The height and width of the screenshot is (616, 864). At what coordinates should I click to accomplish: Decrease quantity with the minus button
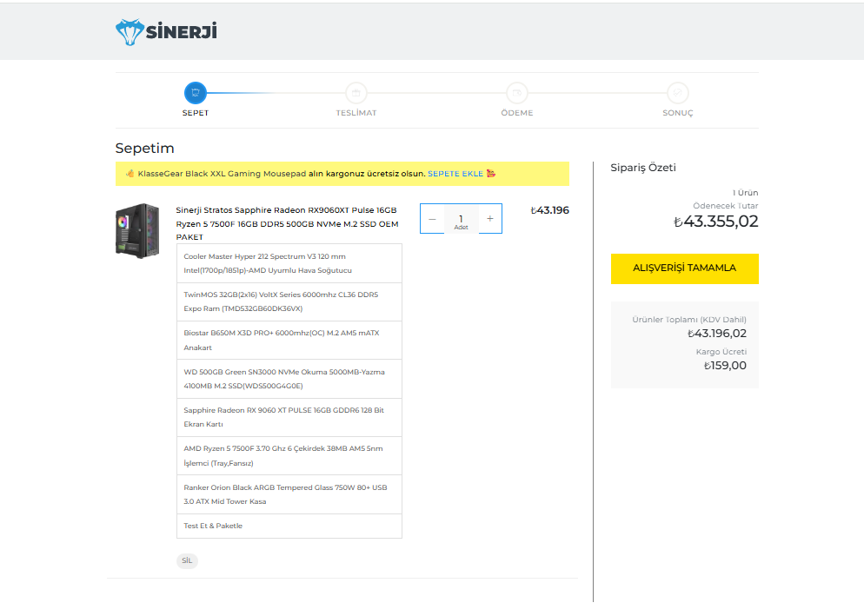pyautogui.click(x=432, y=219)
